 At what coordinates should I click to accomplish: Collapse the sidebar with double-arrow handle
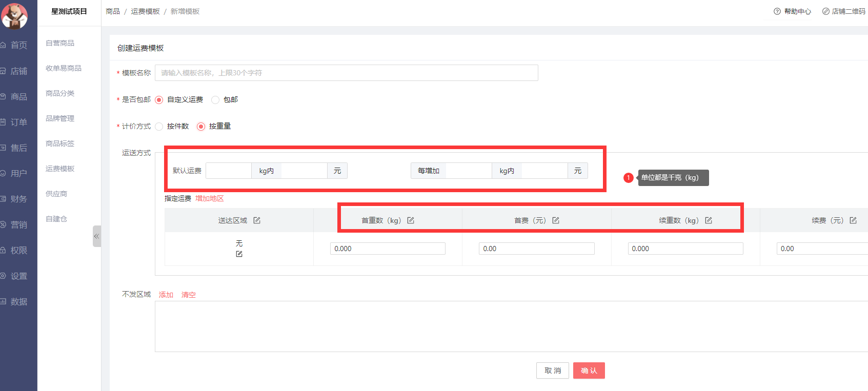pyautogui.click(x=96, y=236)
